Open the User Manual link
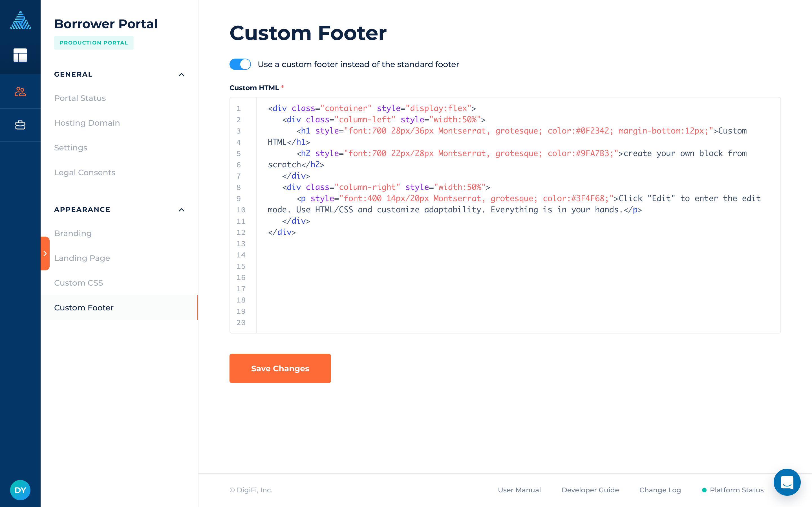Image resolution: width=812 pixels, height=507 pixels. pyautogui.click(x=519, y=490)
